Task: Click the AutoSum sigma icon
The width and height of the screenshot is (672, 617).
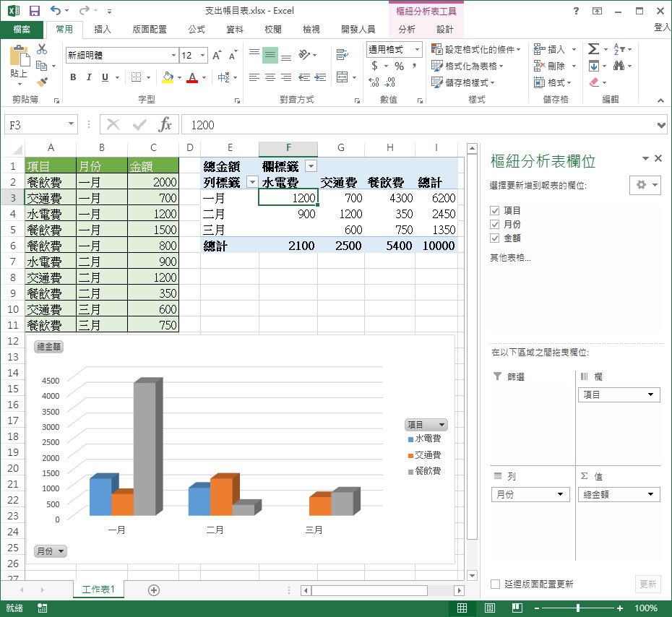Action: 593,49
